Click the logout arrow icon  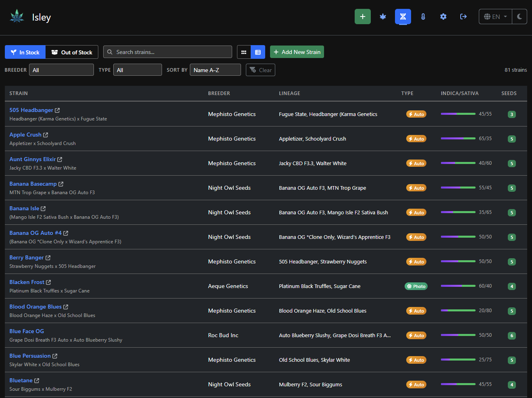[x=463, y=17]
